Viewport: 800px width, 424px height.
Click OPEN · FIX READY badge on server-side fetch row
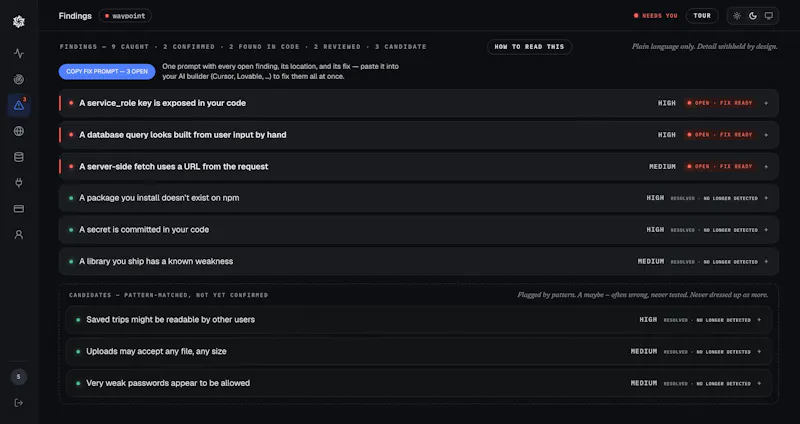[x=720, y=166]
